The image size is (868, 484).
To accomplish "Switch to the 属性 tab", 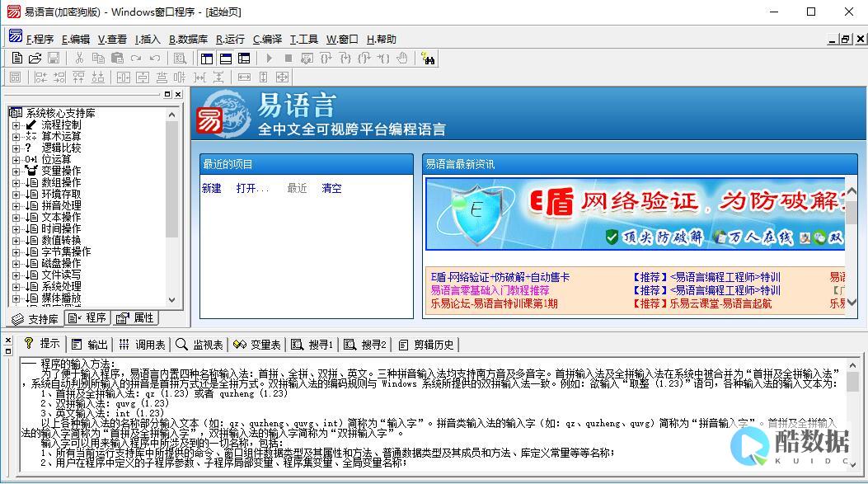I will [135, 318].
